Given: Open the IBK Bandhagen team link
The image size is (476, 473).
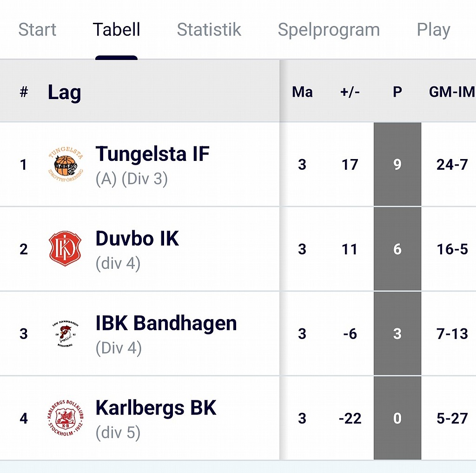Looking at the screenshot, I should point(166,323).
